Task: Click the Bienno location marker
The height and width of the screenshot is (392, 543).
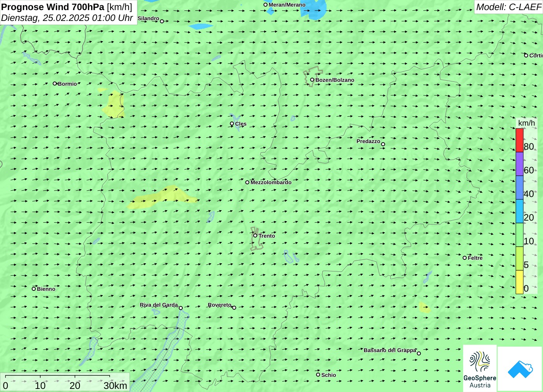Action: (34, 288)
